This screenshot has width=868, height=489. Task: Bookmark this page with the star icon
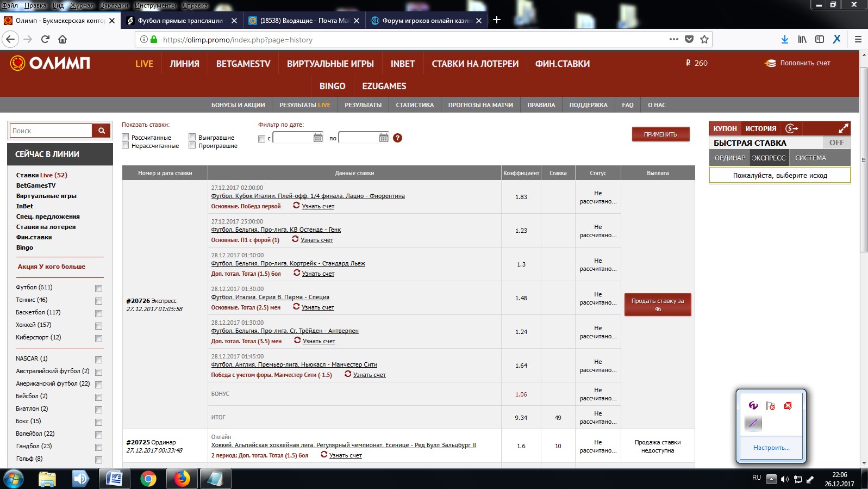(704, 39)
